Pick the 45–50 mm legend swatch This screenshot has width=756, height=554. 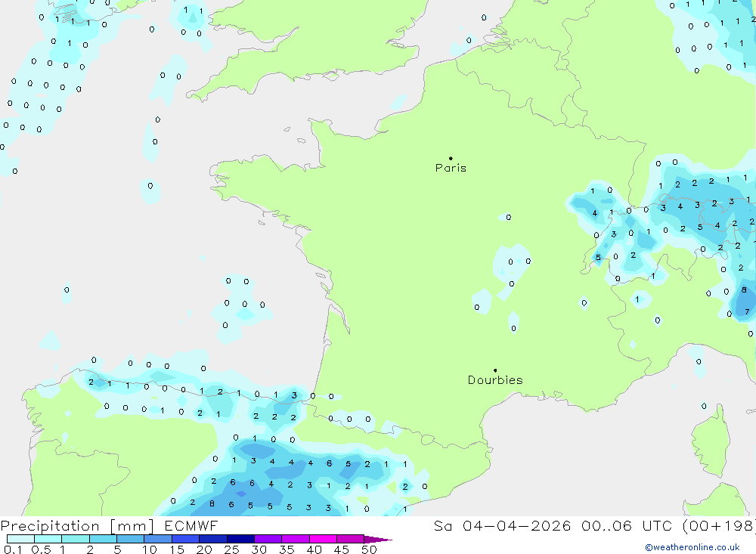click(351, 539)
